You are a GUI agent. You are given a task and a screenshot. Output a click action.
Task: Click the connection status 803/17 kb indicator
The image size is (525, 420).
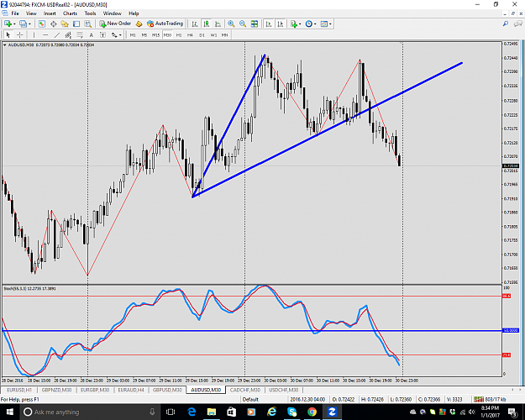tap(490, 399)
